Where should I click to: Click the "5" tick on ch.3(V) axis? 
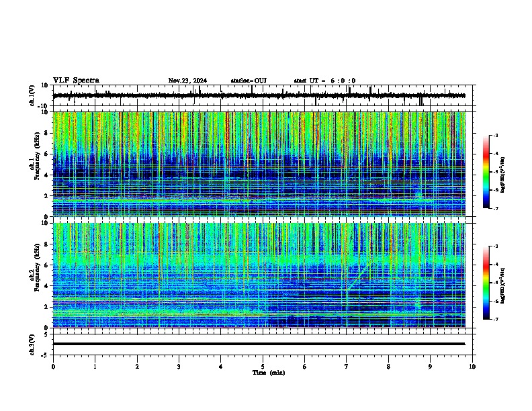(47, 334)
